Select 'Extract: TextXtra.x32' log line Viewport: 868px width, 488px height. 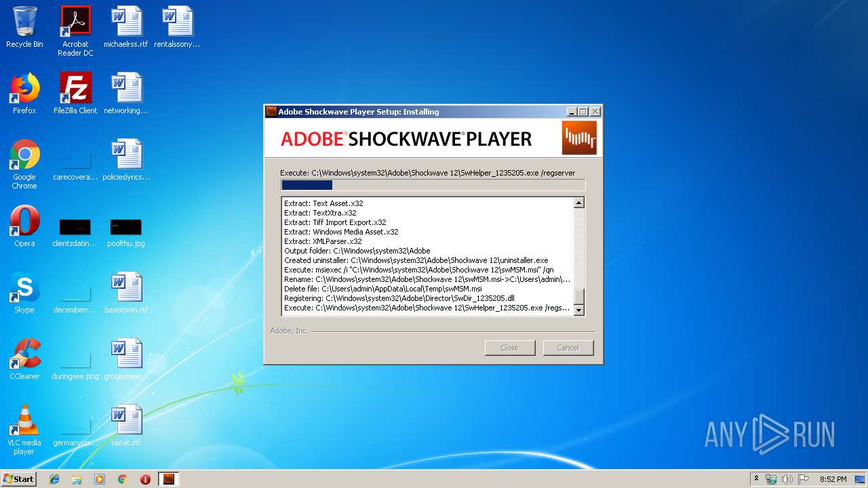point(320,213)
